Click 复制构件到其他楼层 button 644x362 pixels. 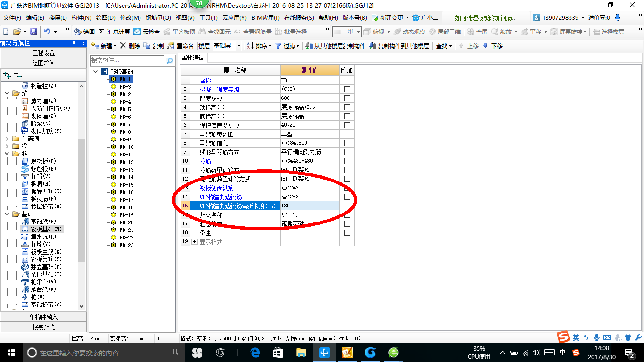click(399, 46)
